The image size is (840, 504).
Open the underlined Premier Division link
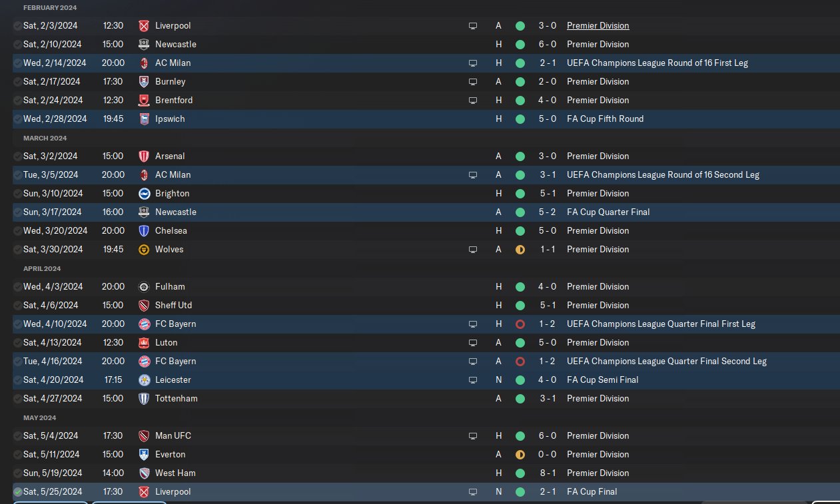click(598, 26)
